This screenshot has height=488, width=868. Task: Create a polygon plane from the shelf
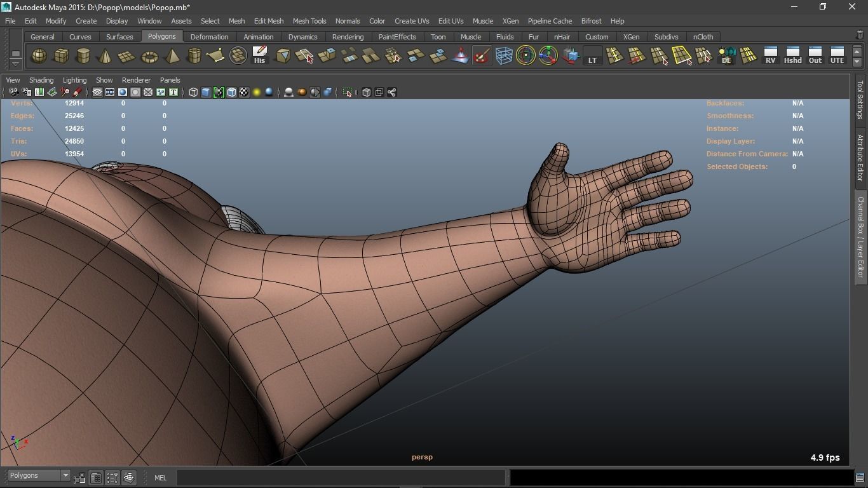pyautogui.click(x=127, y=56)
